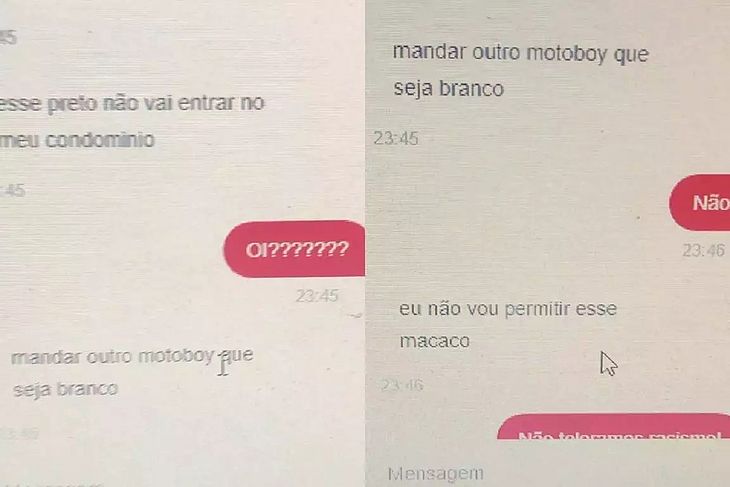Click the partial ":45" timestamp under "meu condominio"
Viewport: 730px width, 487px height.
click(13, 190)
